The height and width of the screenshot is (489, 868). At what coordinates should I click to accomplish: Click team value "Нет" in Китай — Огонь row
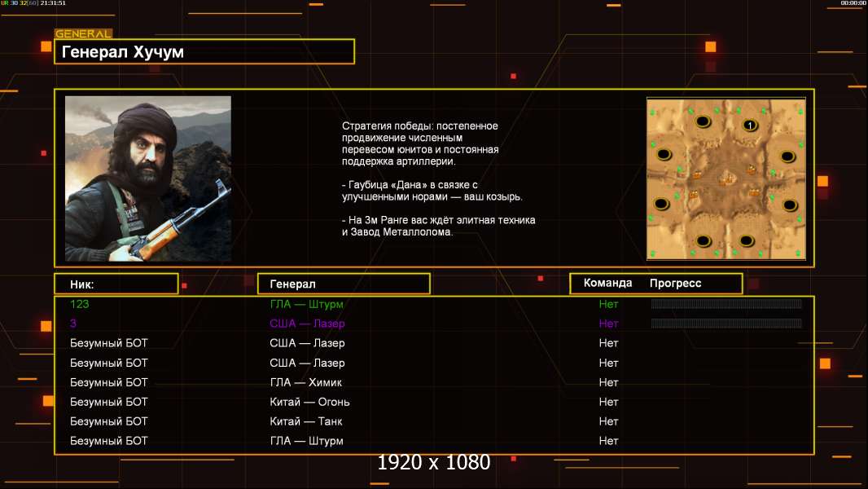(x=608, y=402)
